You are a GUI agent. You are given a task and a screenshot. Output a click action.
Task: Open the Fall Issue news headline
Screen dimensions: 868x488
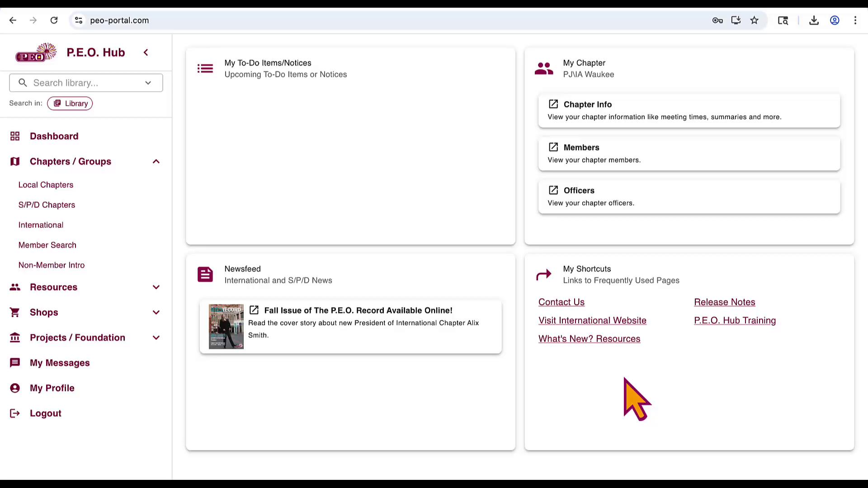click(358, 310)
